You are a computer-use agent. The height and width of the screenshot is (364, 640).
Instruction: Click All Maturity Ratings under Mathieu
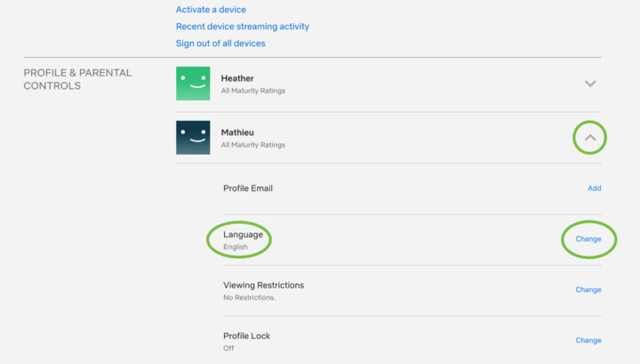click(253, 144)
